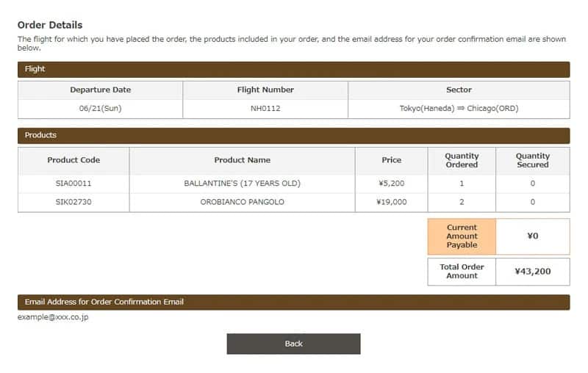The width and height of the screenshot is (588, 373).
Task: Click product code SIK02730
Action: pyautogui.click(x=73, y=202)
